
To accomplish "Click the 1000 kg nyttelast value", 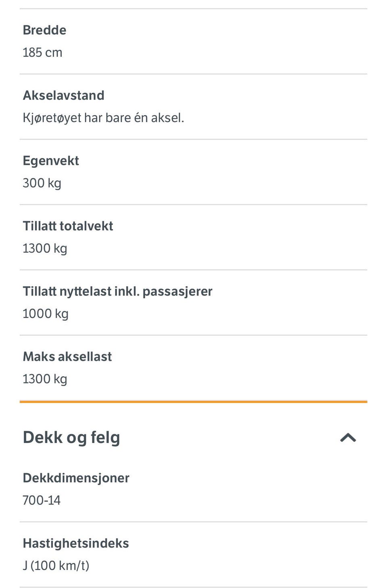I will coord(46,314).
